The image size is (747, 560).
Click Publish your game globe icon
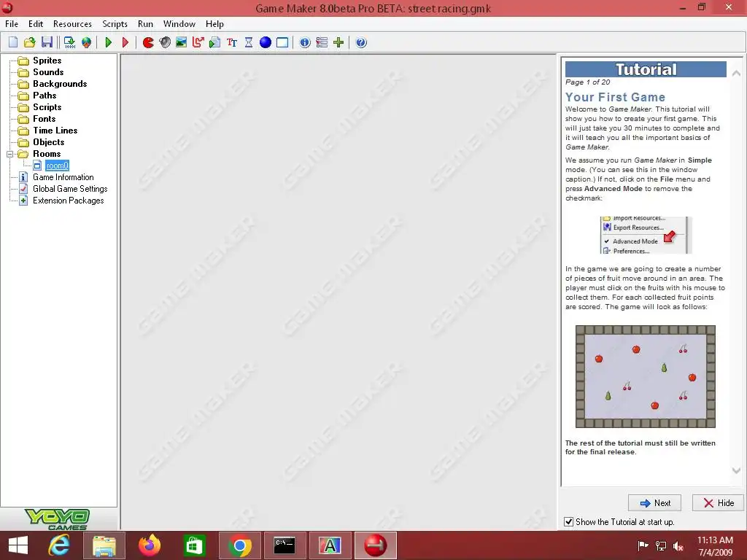pos(86,42)
